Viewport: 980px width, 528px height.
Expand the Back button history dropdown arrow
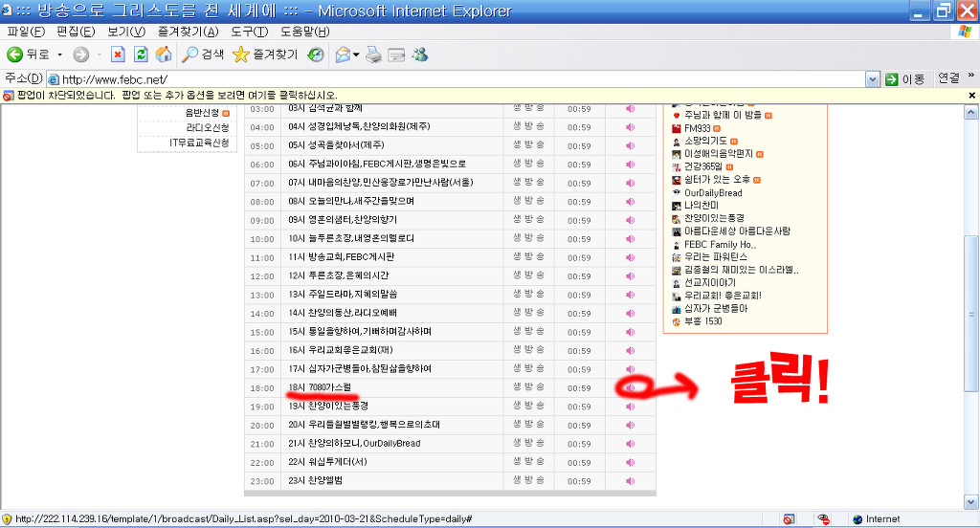pyautogui.click(x=59, y=55)
